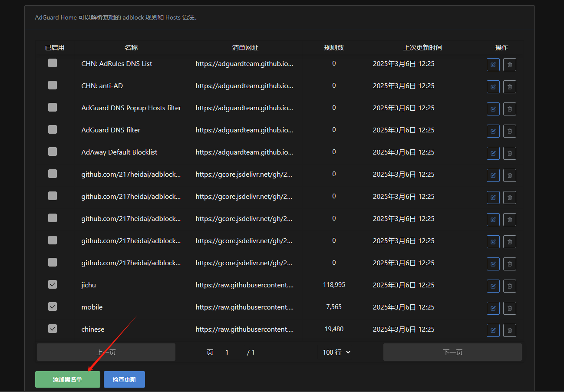Sort by 上次更新时间 column header
This screenshot has width=564, height=392.
pos(422,48)
